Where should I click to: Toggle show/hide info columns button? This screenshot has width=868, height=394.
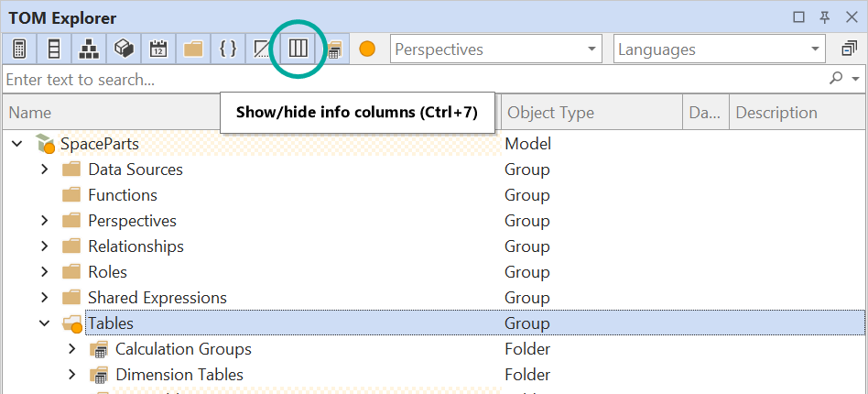pyautogui.click(x=298, y=49)
